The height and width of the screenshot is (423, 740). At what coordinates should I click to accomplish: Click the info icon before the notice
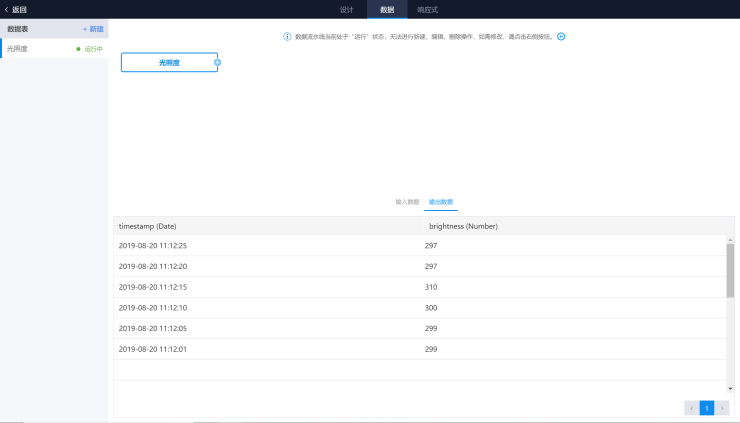[287, 36]
